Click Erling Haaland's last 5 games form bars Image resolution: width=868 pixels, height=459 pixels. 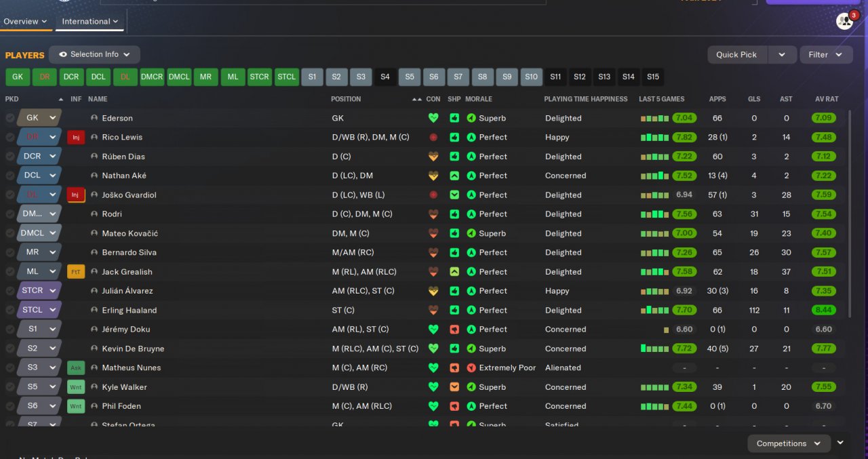[655, 310]
